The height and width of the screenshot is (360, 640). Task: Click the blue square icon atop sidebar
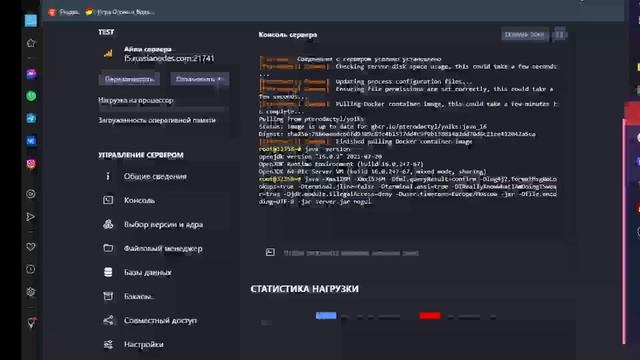point(31,20)
